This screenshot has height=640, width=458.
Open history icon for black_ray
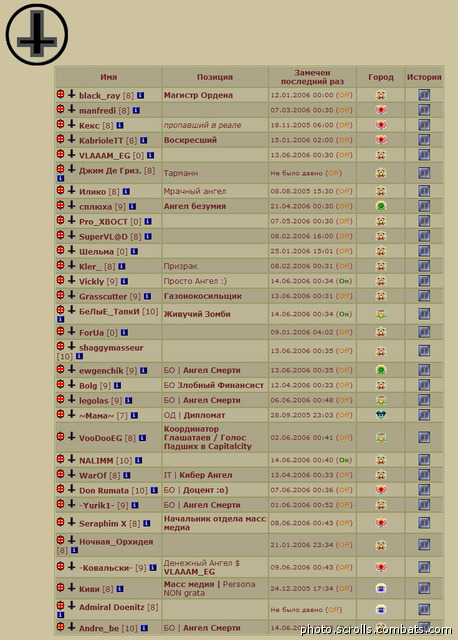point(424,95)
